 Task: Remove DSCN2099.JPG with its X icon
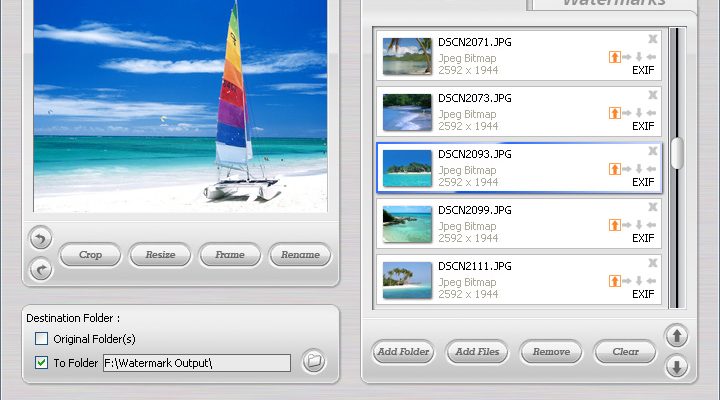pyautogui.click(x=652, y=207)
